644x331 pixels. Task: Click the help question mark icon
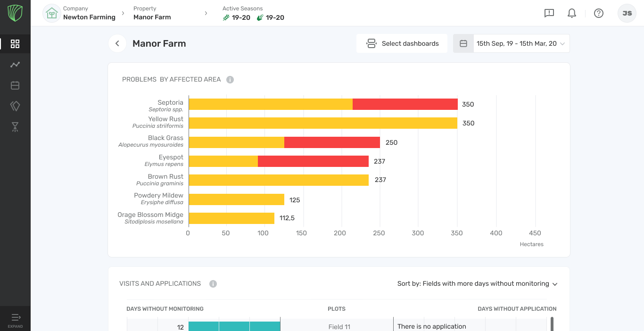coord(598,13)
